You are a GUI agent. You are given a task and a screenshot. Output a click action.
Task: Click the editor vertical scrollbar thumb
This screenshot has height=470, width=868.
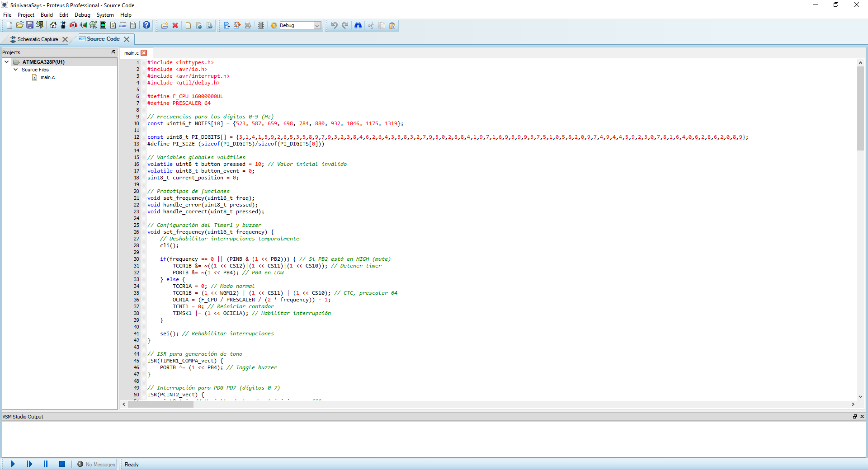[860, 108]
